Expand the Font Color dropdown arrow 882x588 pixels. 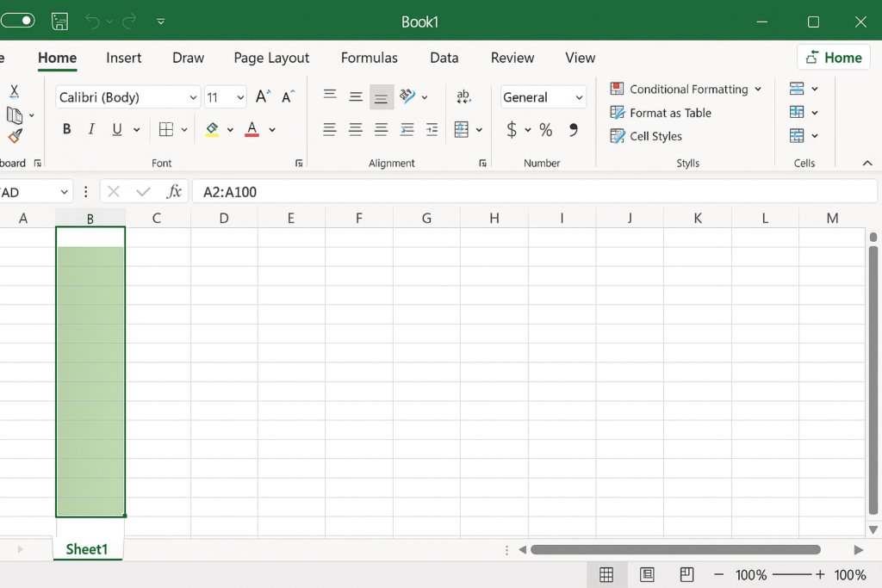272,130
